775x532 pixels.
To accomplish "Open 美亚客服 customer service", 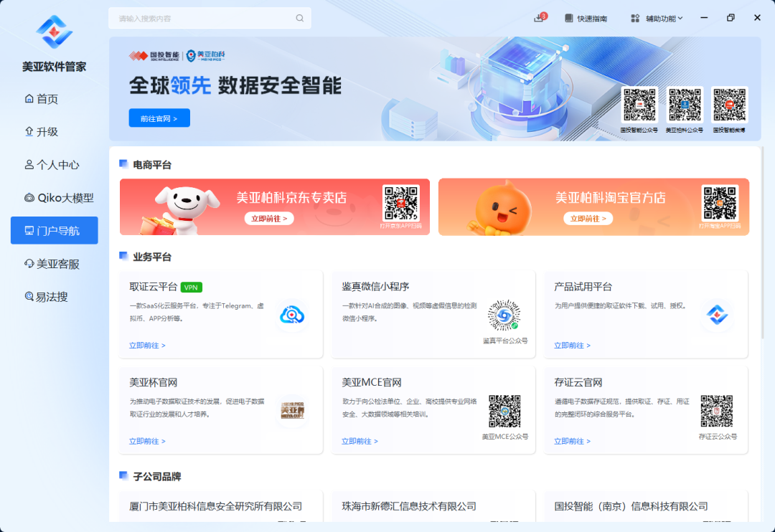I will (x=52, y=265).
